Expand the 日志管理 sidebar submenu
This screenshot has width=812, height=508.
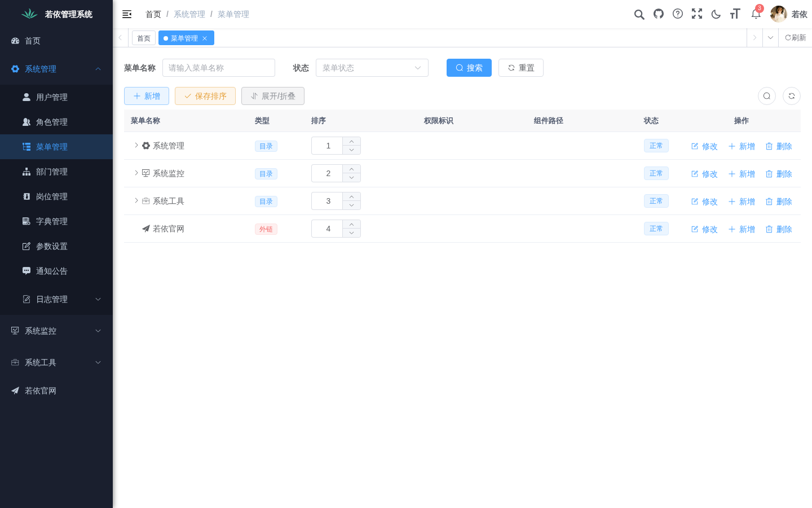pyautogui.click(x=56, y=299)
